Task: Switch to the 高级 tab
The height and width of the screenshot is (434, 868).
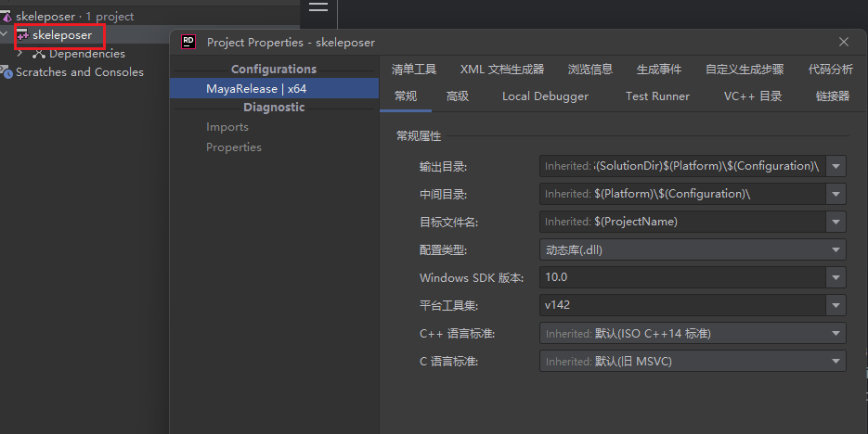Action: coord(458,96)
